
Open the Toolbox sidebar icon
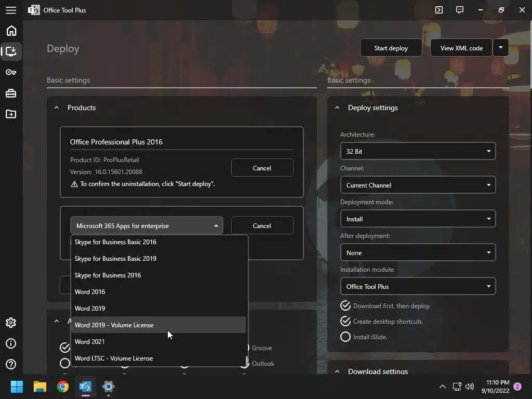coord(11,93)
